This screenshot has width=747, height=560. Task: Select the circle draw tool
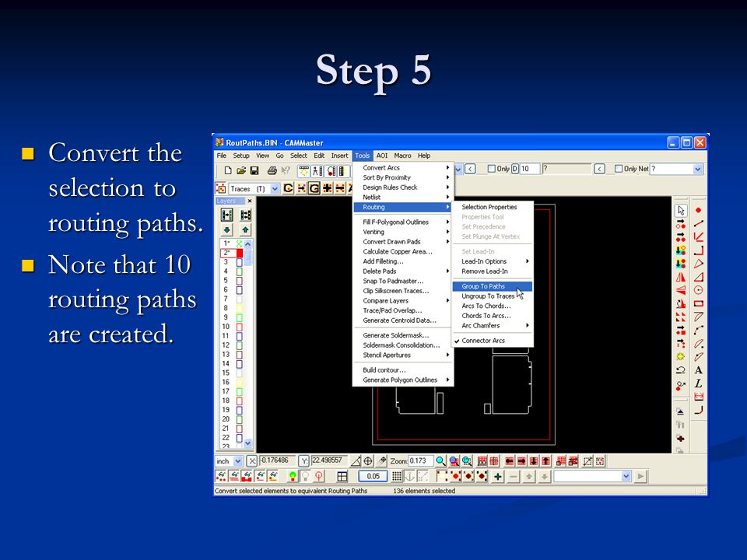coord(699,290)
